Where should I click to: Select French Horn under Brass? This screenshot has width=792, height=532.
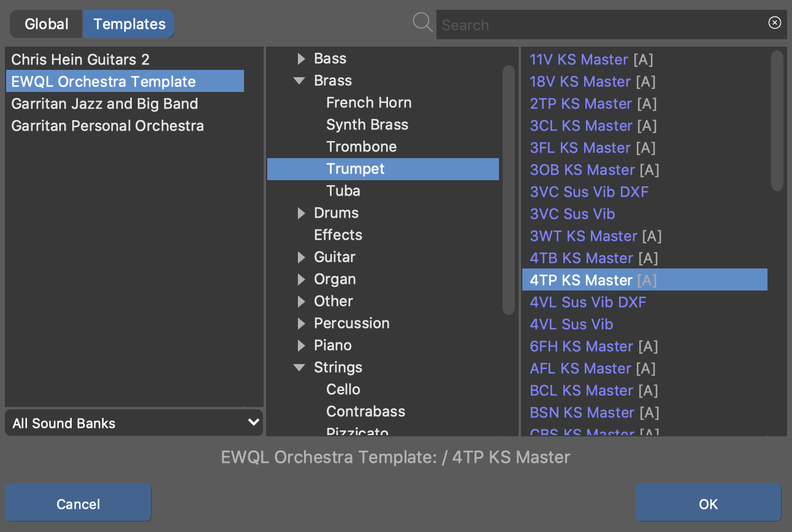click(368, 103)
